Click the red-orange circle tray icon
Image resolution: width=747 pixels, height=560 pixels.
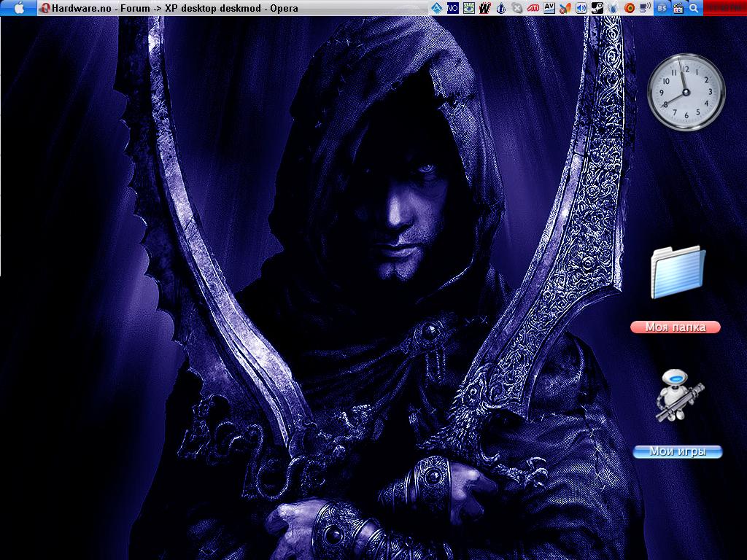630,8
